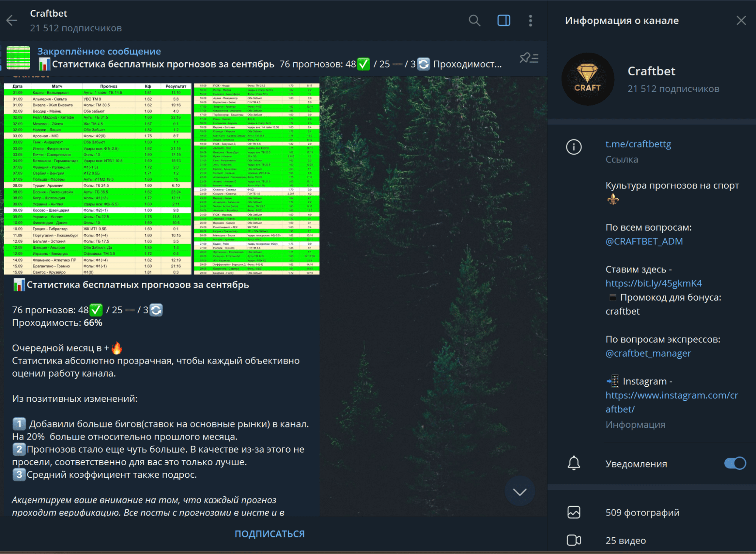Click the photos gallery icon
This screenshot has width=756, height=554.
(x=573, y=512)
